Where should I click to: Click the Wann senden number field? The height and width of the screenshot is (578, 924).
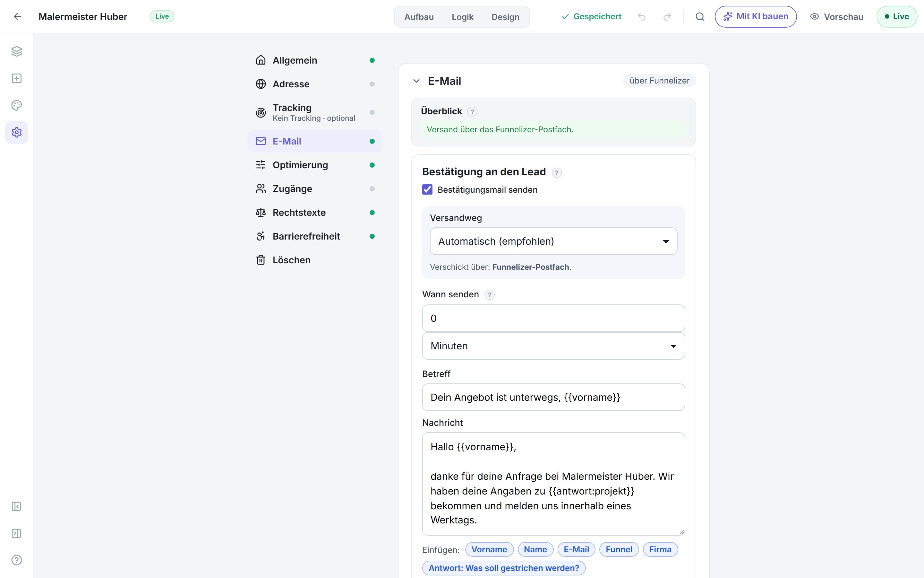pyautogui.click(x=554, y=318)
